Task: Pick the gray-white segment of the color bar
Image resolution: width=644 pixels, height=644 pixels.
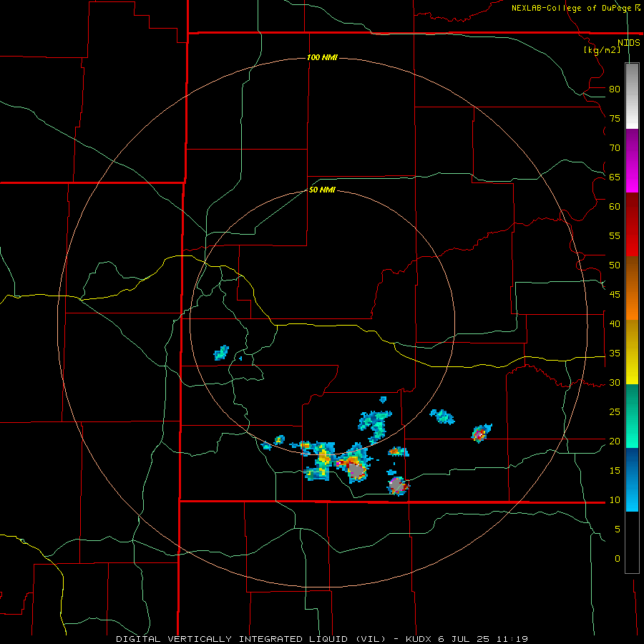Action: [632, 96]
